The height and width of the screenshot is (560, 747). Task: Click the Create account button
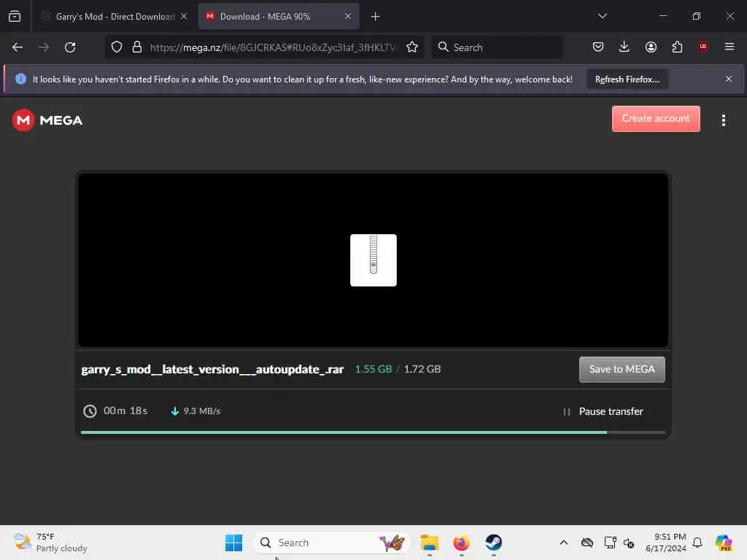point(656,119)
